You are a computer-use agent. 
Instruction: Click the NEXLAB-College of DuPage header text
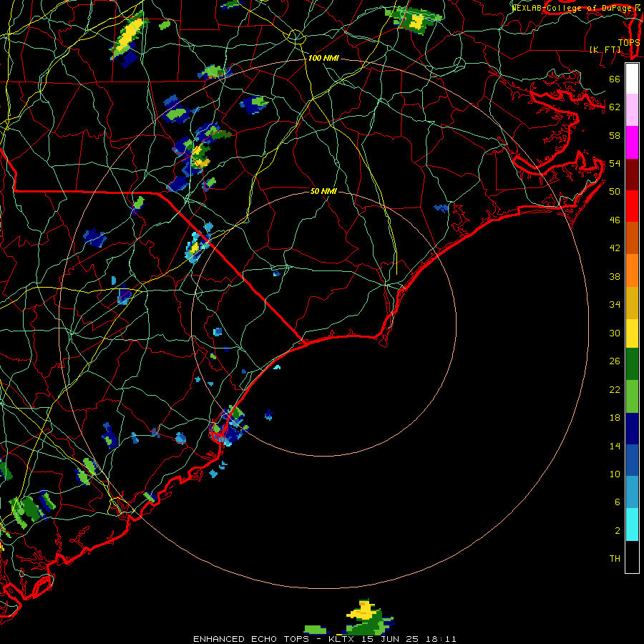[576, 7]
